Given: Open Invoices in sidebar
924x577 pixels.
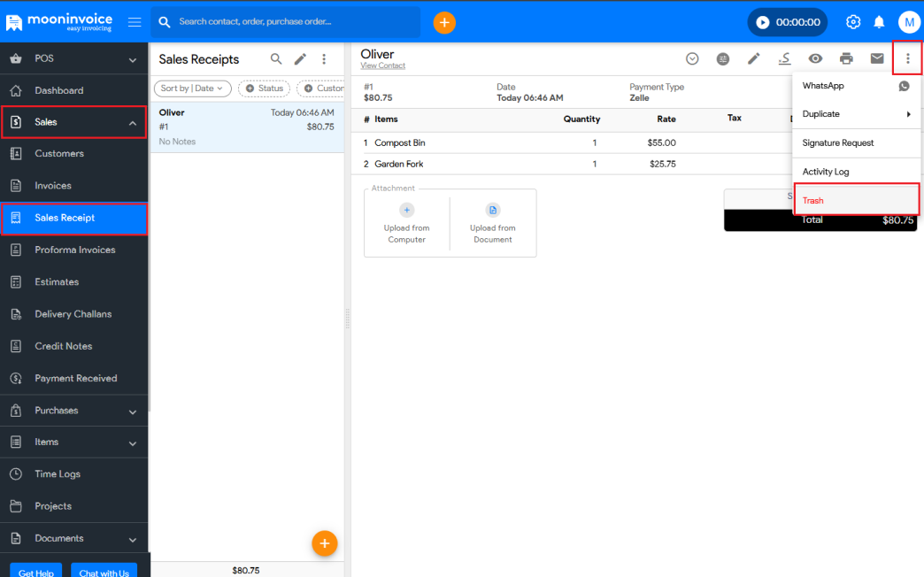Looking at the screenshot, I should coord(74,186).
